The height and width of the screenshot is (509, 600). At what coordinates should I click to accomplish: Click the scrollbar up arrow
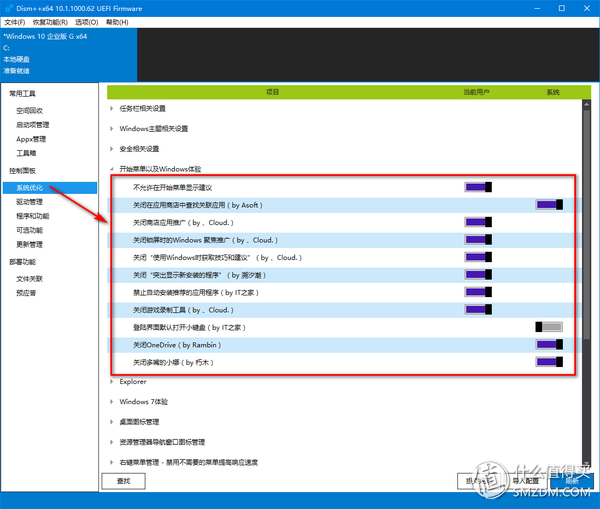(x=586, y=104)
